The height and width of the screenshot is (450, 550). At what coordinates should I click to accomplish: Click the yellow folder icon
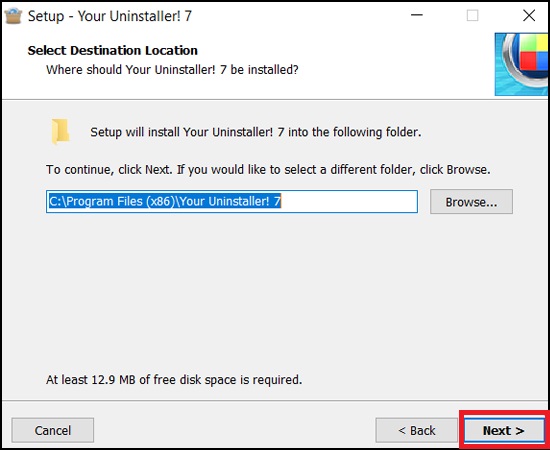(x=60, y=132)
